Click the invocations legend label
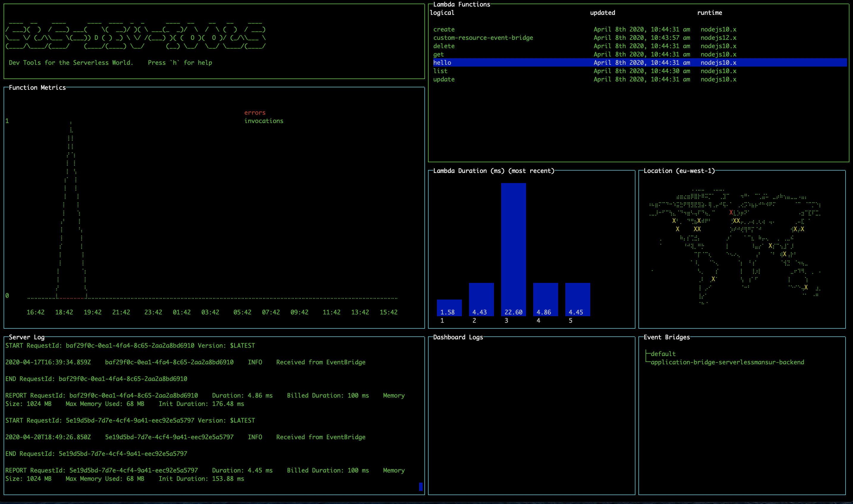 tap(264, 121)
